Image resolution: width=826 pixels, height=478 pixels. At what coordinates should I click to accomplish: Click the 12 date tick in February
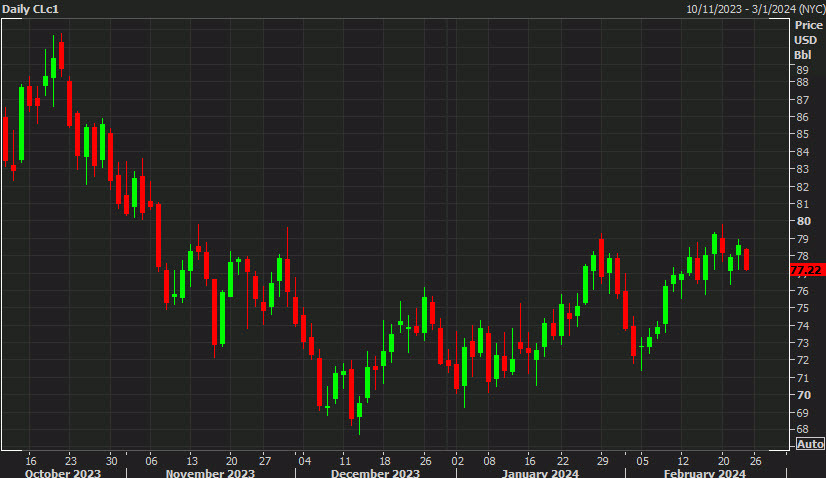[683, 461]
